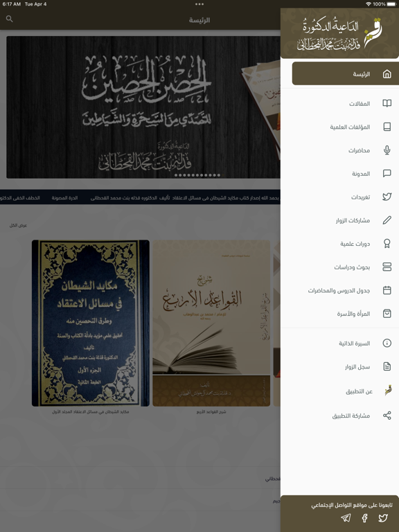Viewport: 399px width, 532px height.
Task: Tap the info icon for السيرة الذاتية
Action: (387, 344)
